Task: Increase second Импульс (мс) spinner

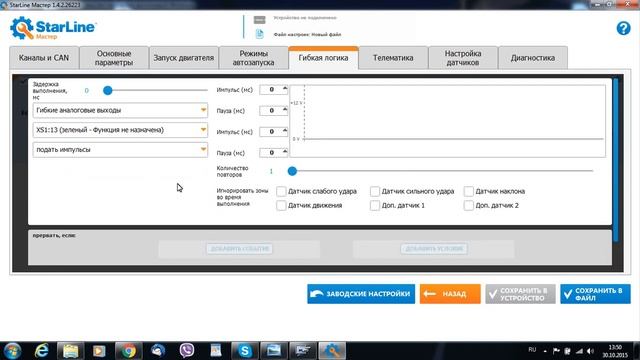Action: click(285, 130)
